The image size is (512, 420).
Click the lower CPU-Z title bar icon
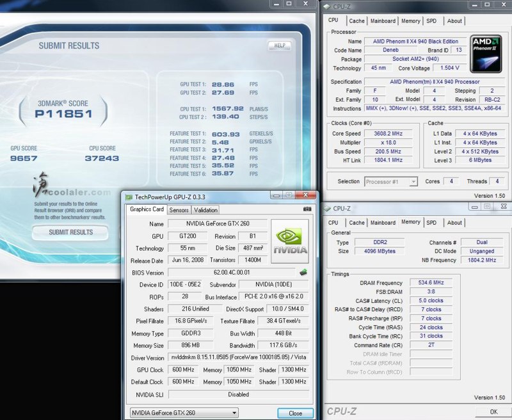coord(328,208)
